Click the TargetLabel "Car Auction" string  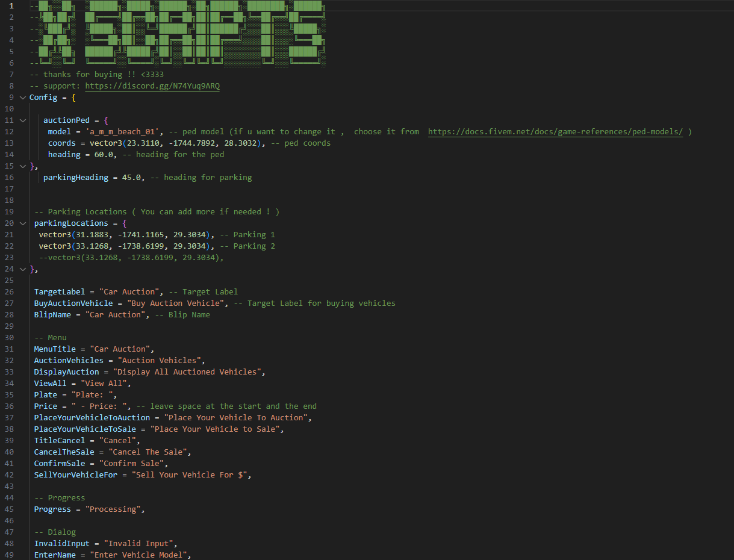point(128,292)
